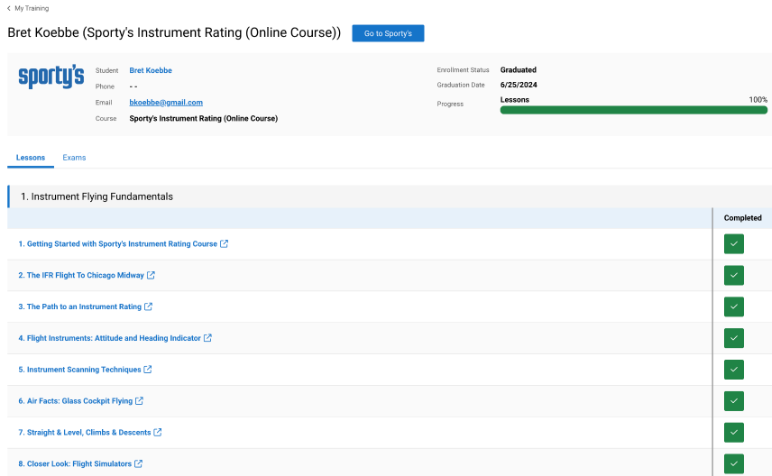Viewport: 772px width, 476px height.
Task: Open lesson Instrument Scanning Techniques
Action: [x=80, y=370]
